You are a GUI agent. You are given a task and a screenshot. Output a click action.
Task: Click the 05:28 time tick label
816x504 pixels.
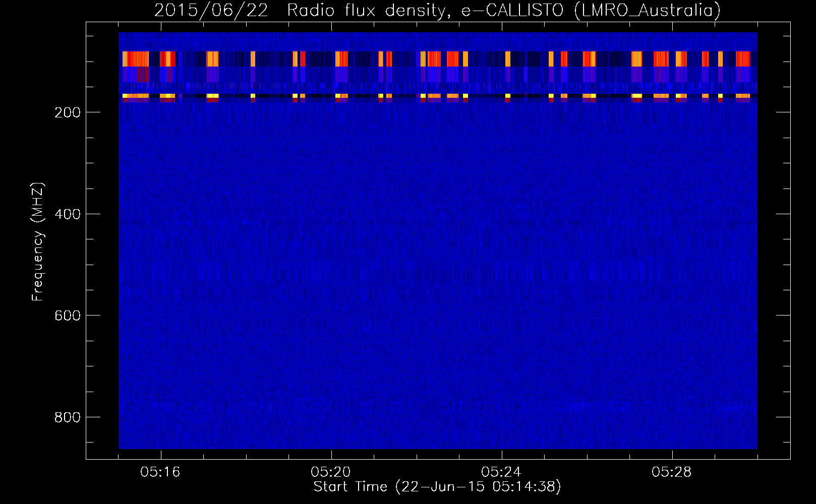(672, 472)
